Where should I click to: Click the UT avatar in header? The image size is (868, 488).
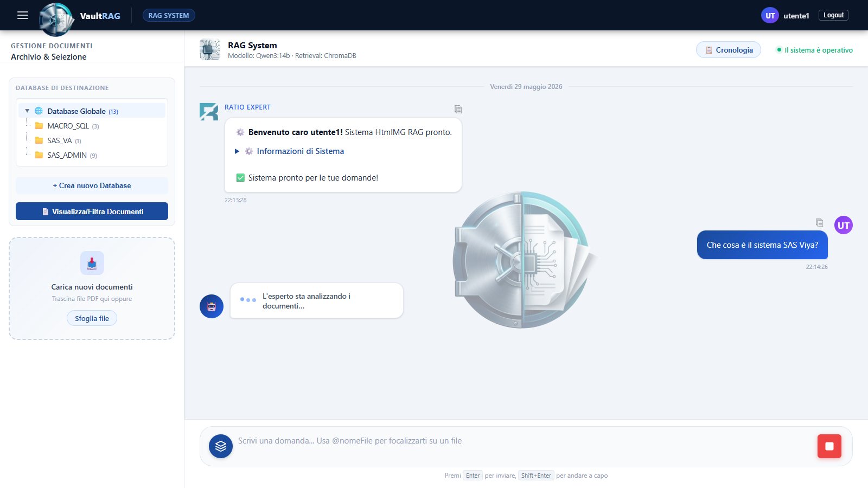click(x=770, y=15)
